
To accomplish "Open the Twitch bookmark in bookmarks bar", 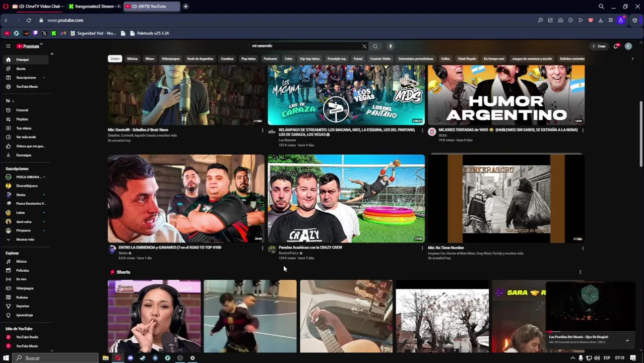I will (35, 33).
